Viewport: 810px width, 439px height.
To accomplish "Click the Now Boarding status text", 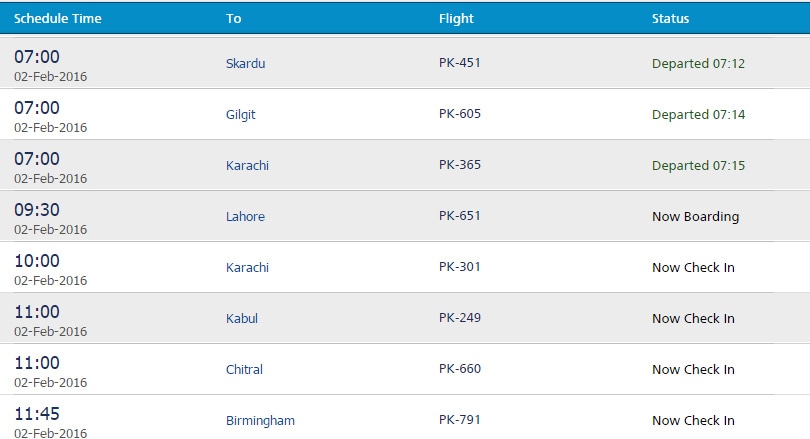I will pos(695,216).
